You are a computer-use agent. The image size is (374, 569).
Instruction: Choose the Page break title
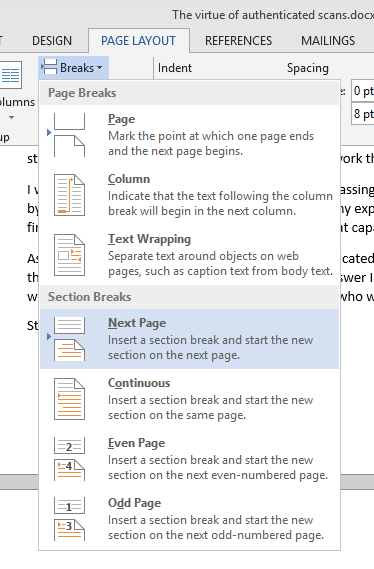122,119
